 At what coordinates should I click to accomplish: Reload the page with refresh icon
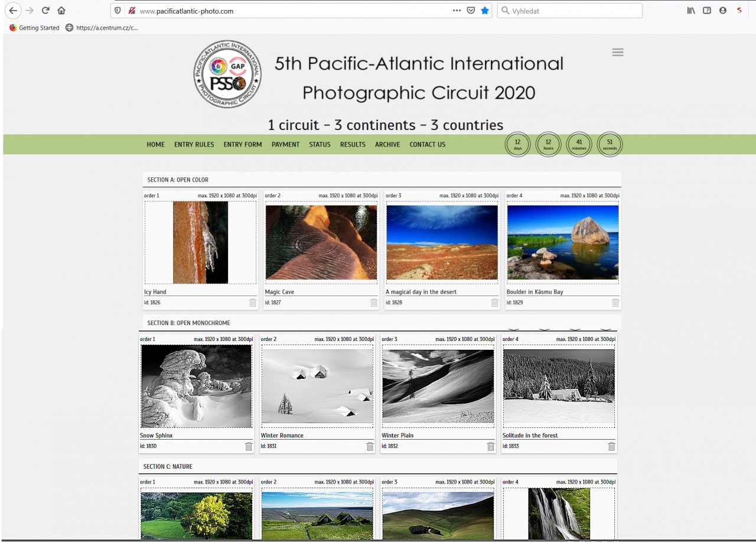45,10
